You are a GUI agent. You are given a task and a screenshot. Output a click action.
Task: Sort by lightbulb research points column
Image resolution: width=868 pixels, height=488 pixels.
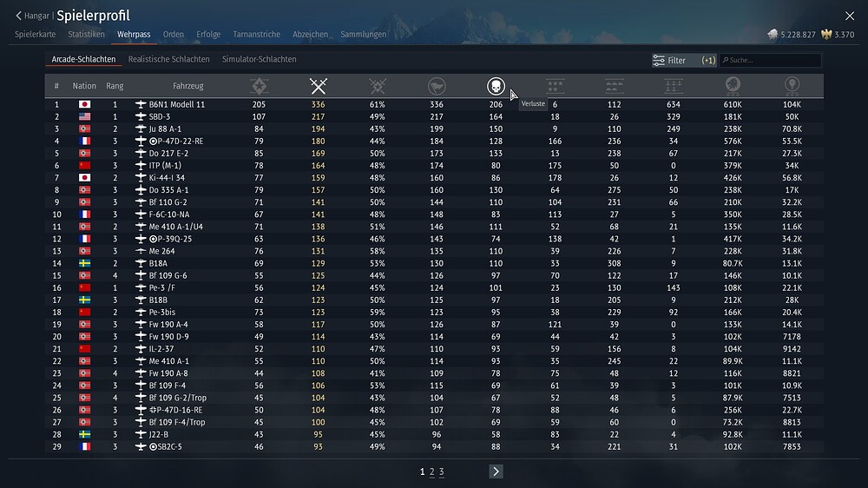coord(792,86)
